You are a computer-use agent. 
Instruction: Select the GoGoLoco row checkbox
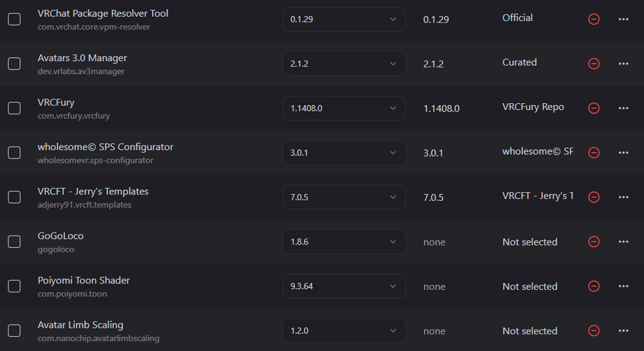(x=14, y=242)
